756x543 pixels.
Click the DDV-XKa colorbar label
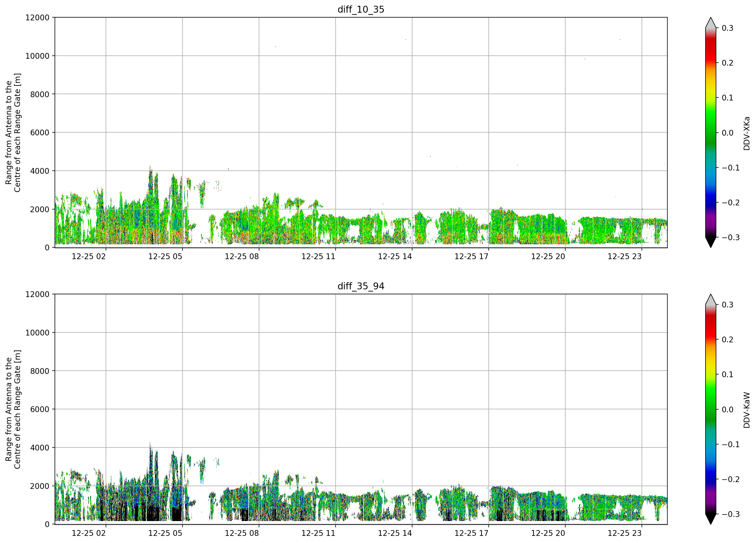pos(747,133)
